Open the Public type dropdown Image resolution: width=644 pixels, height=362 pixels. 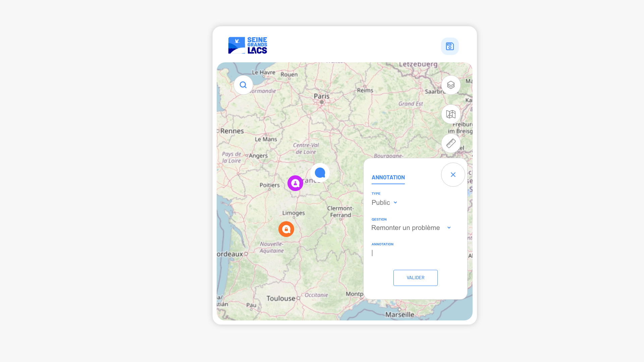click(x=381, y=202)
